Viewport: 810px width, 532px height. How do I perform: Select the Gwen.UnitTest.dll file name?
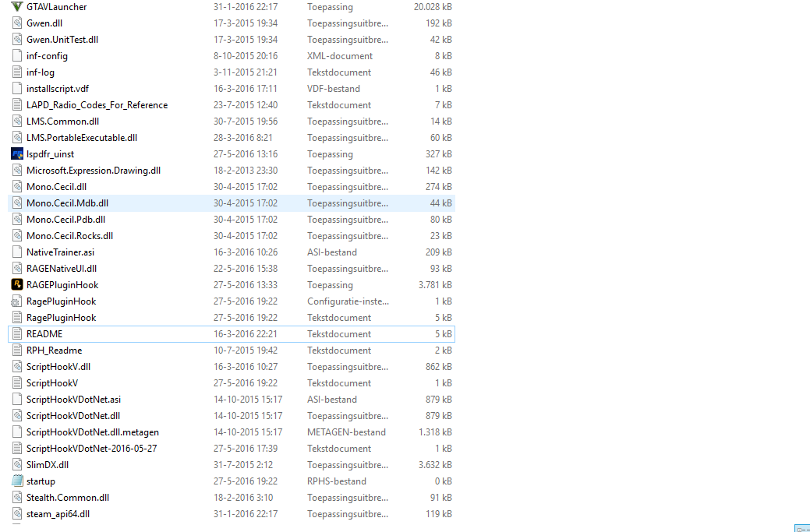(x=62, y=40)
